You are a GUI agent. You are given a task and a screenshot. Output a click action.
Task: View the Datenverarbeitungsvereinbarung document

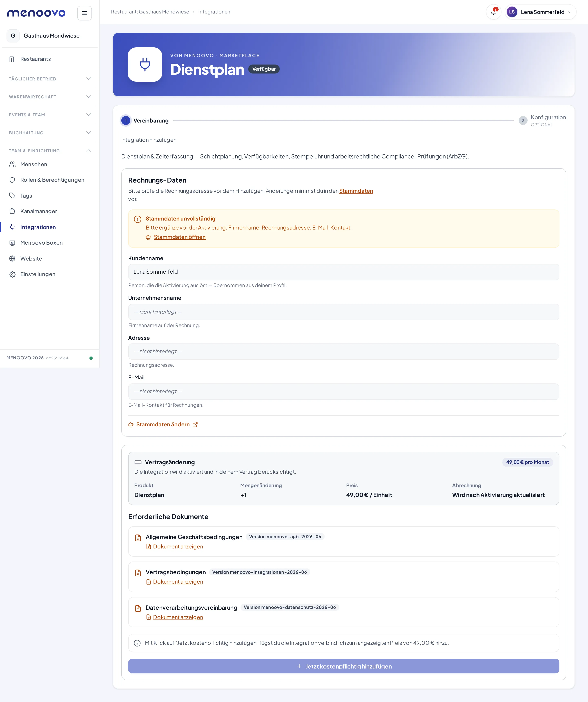[178, 617]
